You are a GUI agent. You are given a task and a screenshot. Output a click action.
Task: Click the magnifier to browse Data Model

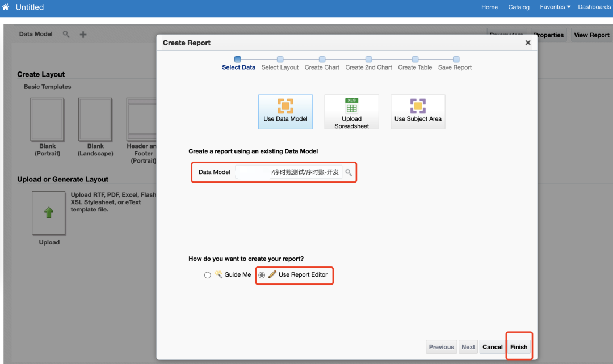coord(349,172)
